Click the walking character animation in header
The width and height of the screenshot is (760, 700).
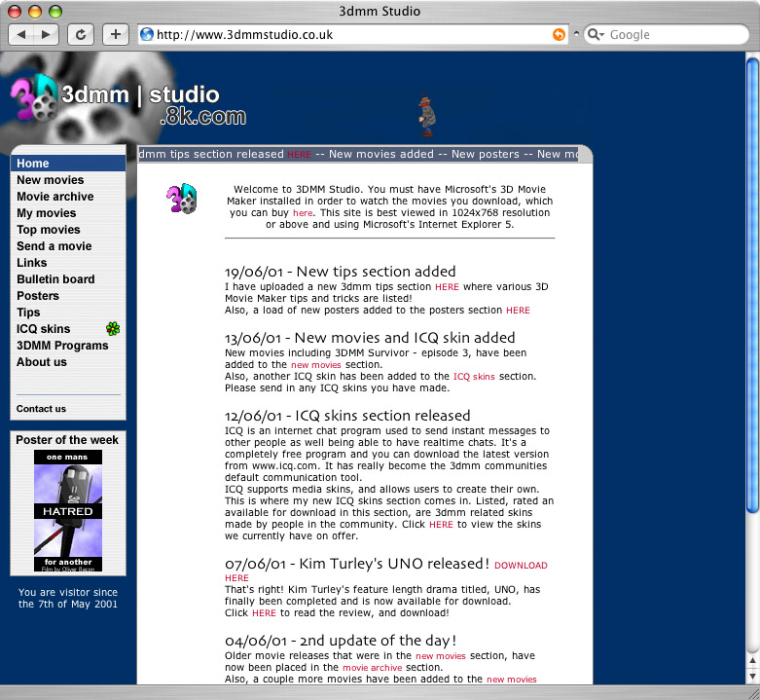425,115
